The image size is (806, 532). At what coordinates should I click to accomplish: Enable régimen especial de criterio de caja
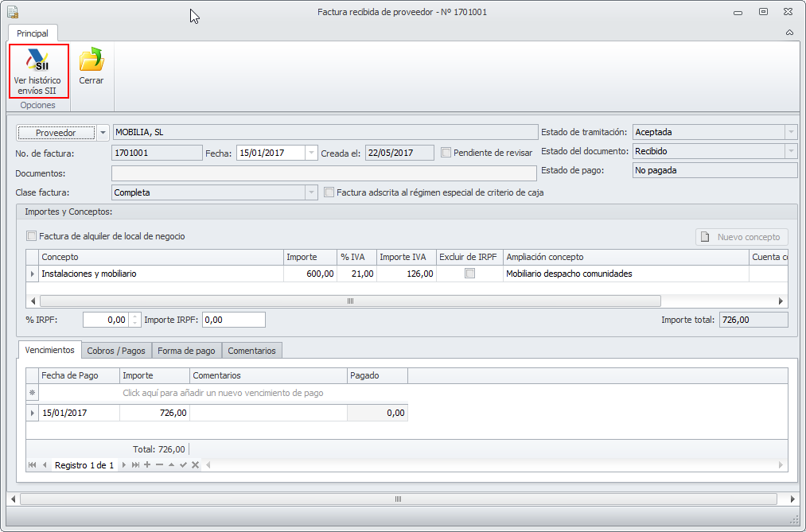point(329,192)
